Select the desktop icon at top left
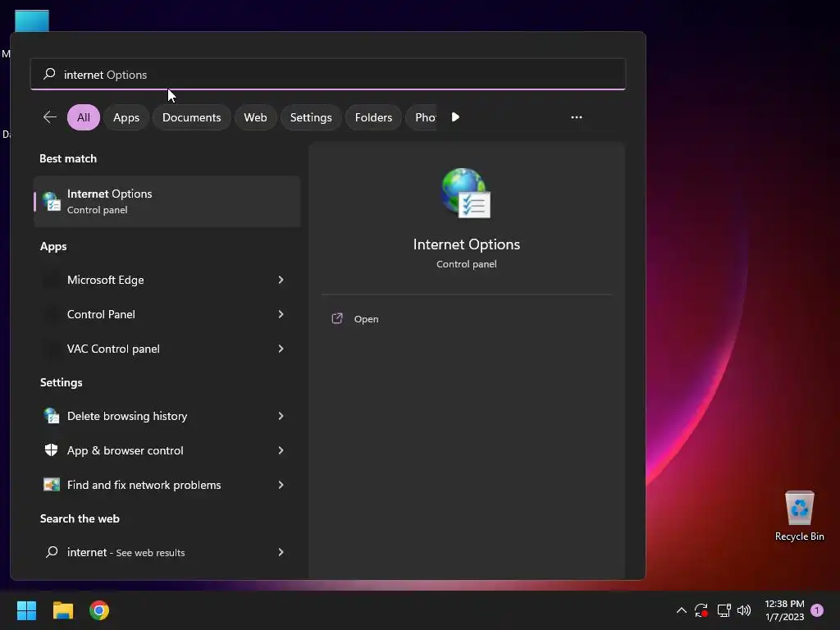The image size is (840, 630). click(x=32, y=21)
